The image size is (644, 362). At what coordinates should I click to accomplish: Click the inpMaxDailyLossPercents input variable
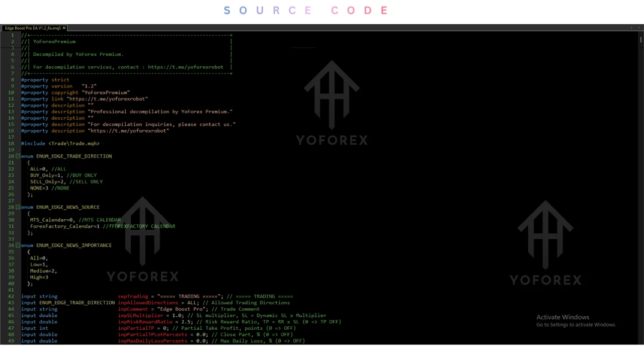[x=153, y=341]
